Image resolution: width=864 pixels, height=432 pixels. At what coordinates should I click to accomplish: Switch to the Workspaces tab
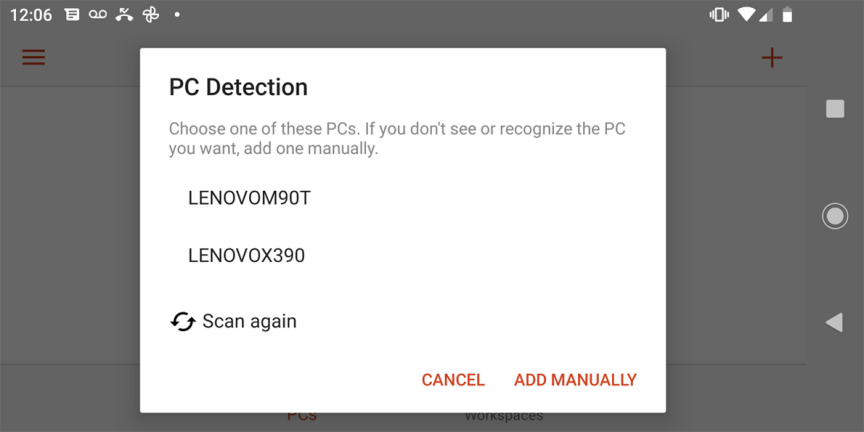pos(504,416)
